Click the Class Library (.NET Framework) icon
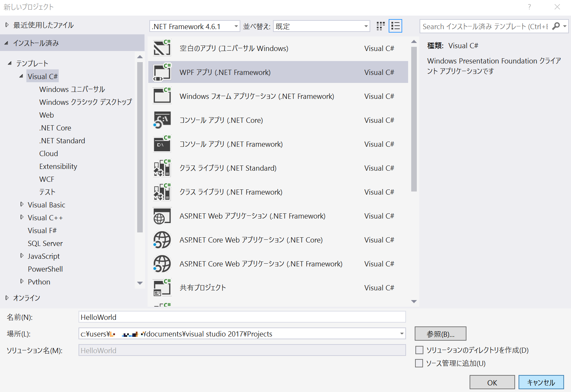 [x=162, y=192]
